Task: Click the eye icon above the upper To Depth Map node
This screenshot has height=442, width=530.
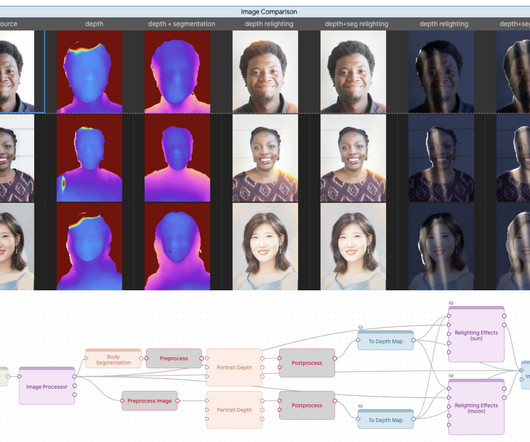Action: pyautogui.click(x=360, y=327)
